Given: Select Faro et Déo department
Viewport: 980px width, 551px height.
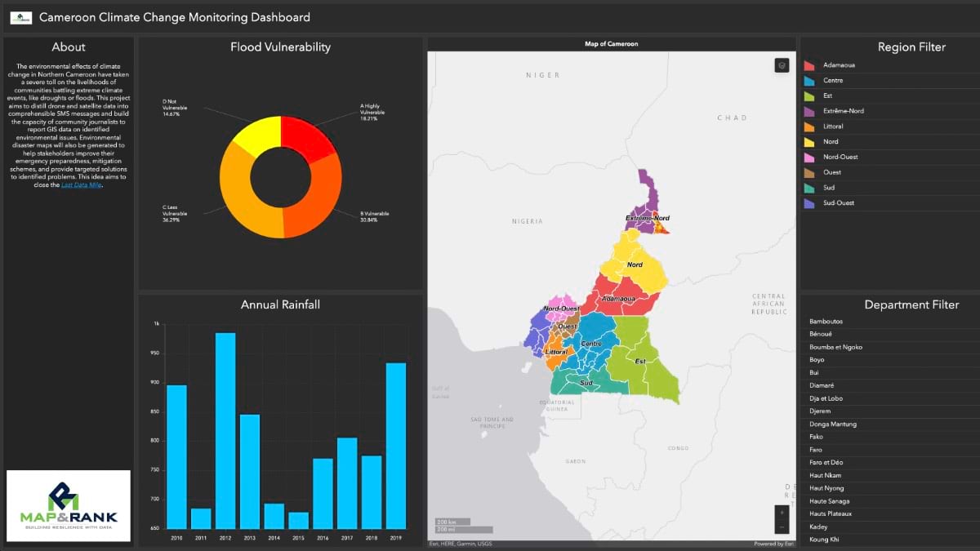Looking at the screenshot, I should click(x=889, y=463).
